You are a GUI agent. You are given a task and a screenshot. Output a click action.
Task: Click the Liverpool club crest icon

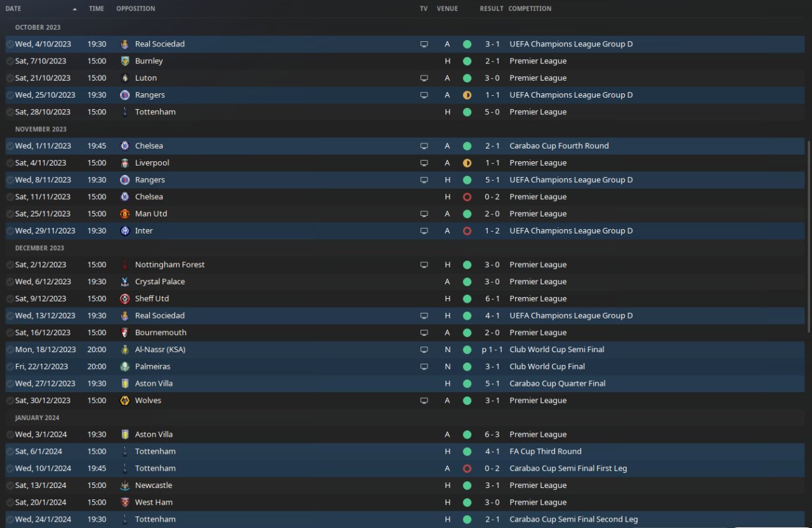pyautogui.click(x=125, y=163)
